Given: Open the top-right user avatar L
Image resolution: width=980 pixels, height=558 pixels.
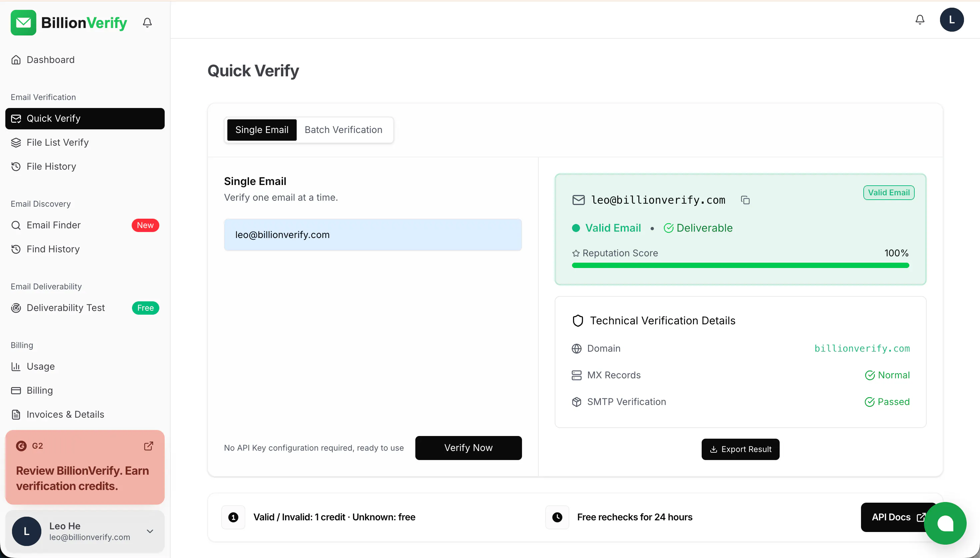Looking at the screenshot, I should [x=952, y=20].
